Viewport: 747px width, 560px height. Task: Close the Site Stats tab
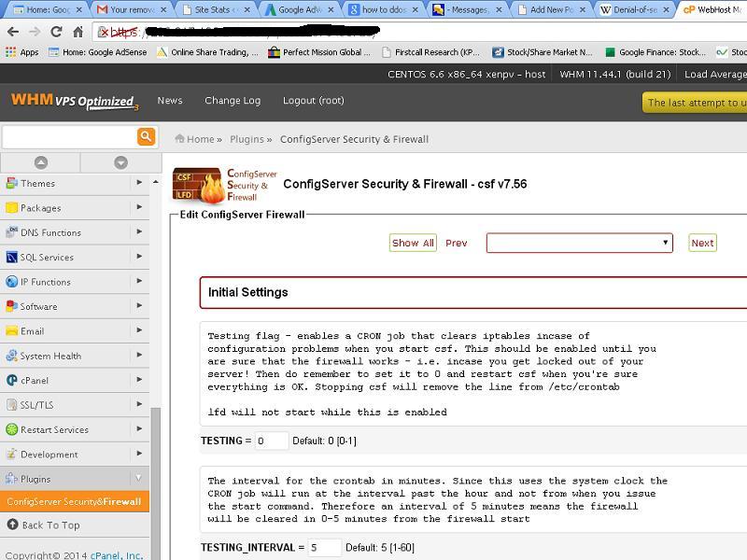247,9
